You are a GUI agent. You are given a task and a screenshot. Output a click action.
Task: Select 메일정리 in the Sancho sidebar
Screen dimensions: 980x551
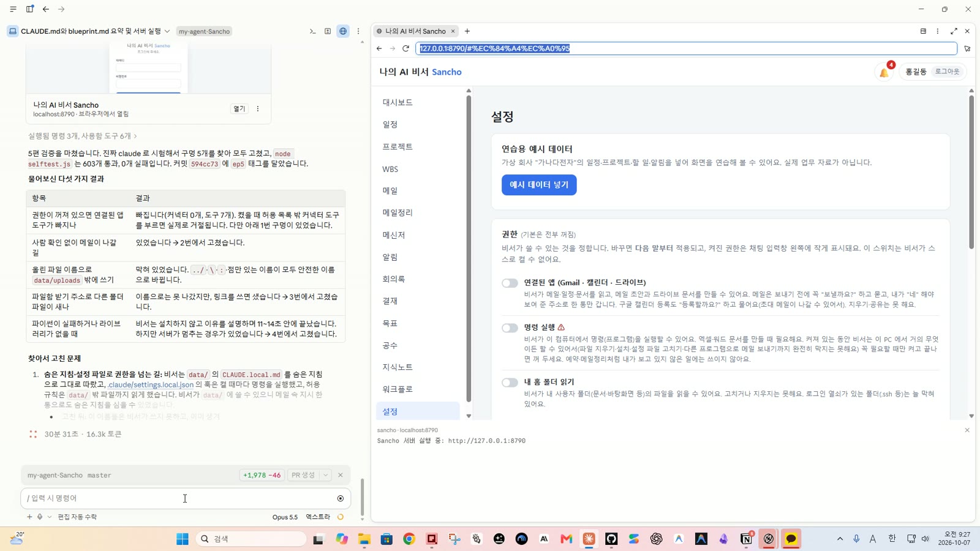pyautogui.click(x=398, y=212)
